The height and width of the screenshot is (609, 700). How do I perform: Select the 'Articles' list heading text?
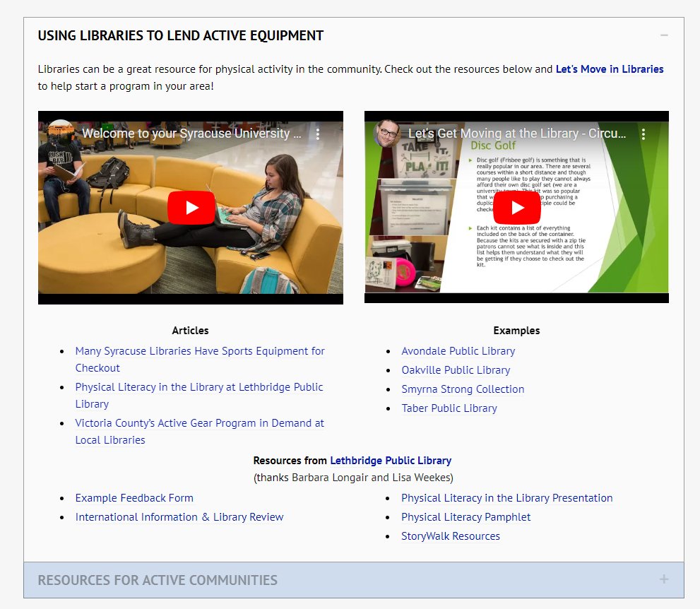[190, 331]
